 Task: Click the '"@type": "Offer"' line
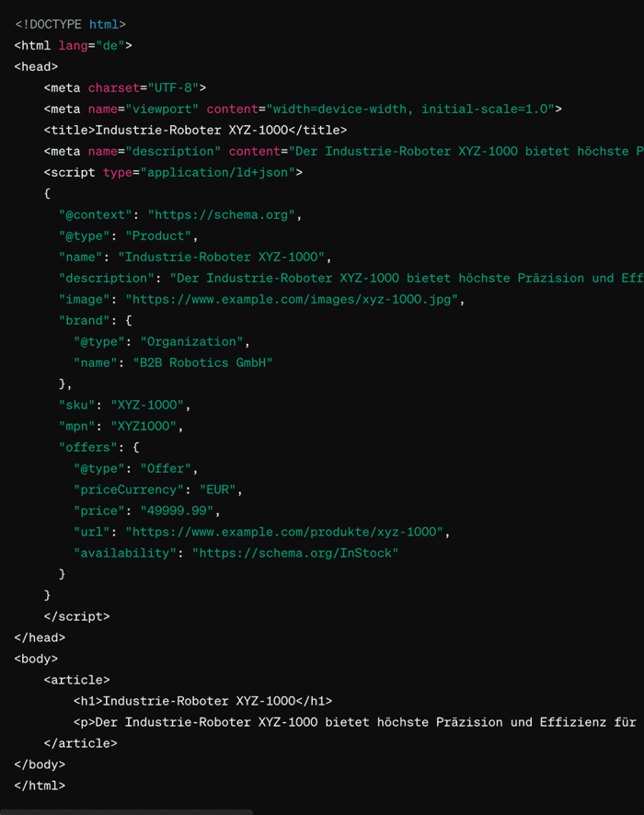(135, 469)
